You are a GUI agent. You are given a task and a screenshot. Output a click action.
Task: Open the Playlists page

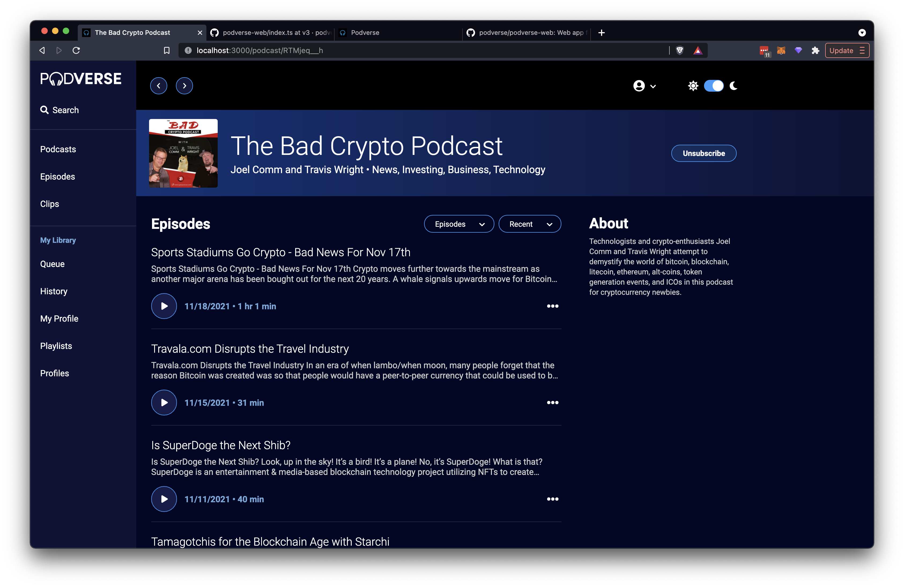click(x=56, y=345)
